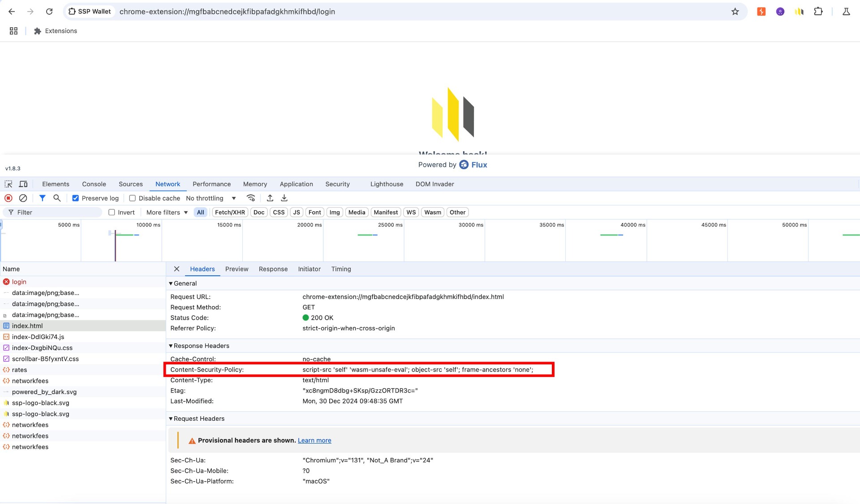Filter requests by Font type
Viewport: 860px width, 504px height.
(315, 213)
